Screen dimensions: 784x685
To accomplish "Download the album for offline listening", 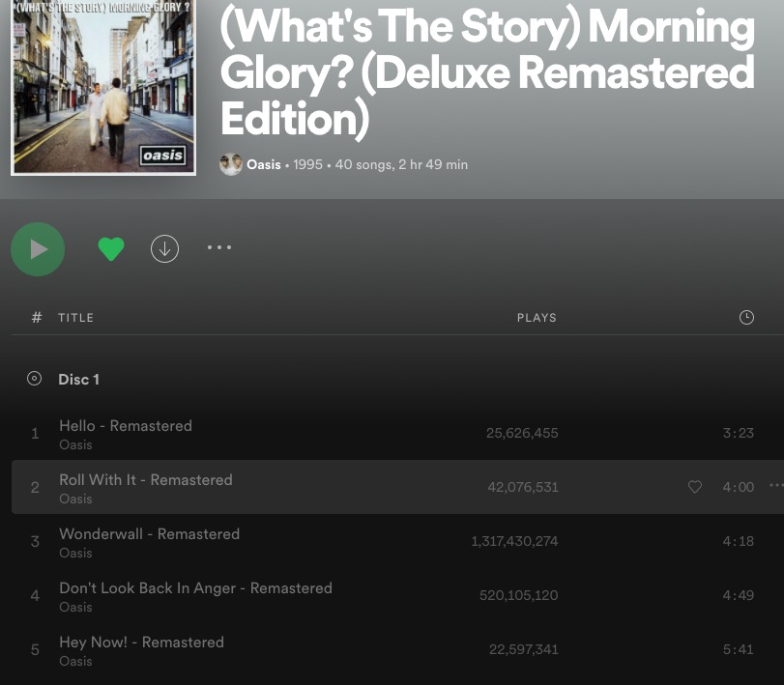I will (x=164, y=249).
